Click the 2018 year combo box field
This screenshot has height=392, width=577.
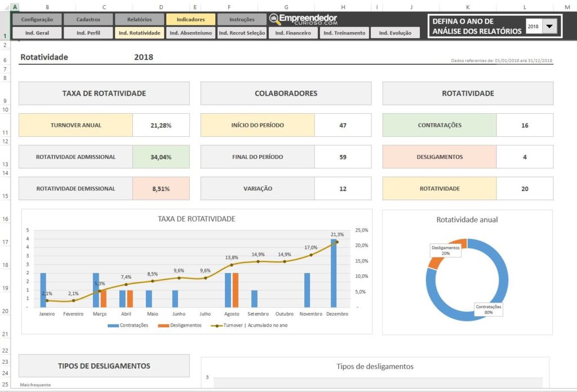coord(533,26)
